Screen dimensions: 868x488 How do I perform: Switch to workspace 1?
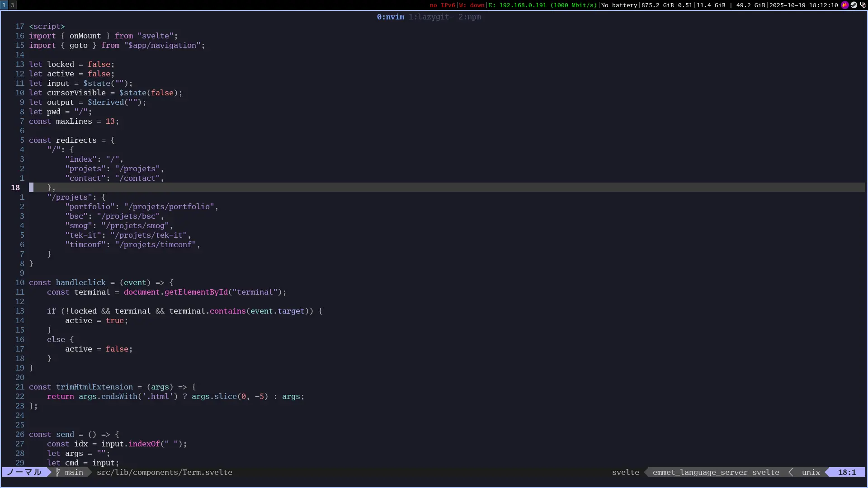click(4, 5)
